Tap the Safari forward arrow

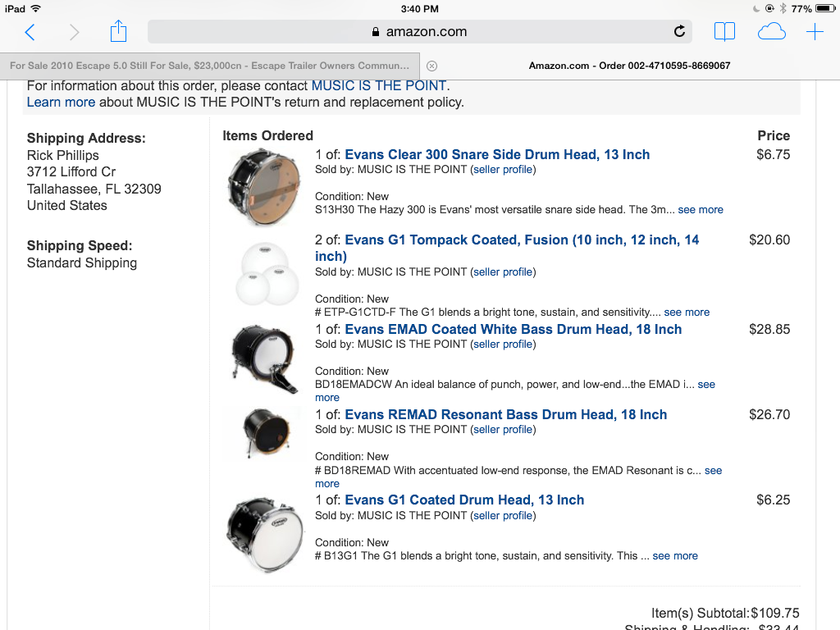74,32
